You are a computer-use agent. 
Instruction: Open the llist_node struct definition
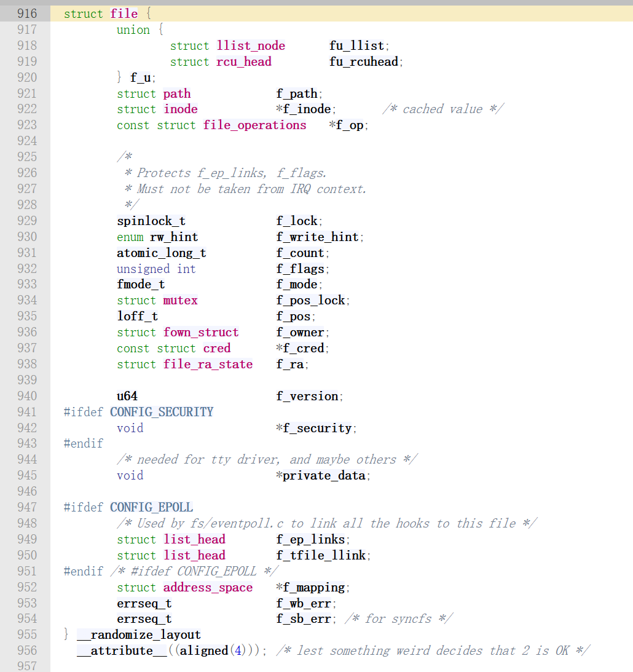pyautogui.click(x=251, y=46)
